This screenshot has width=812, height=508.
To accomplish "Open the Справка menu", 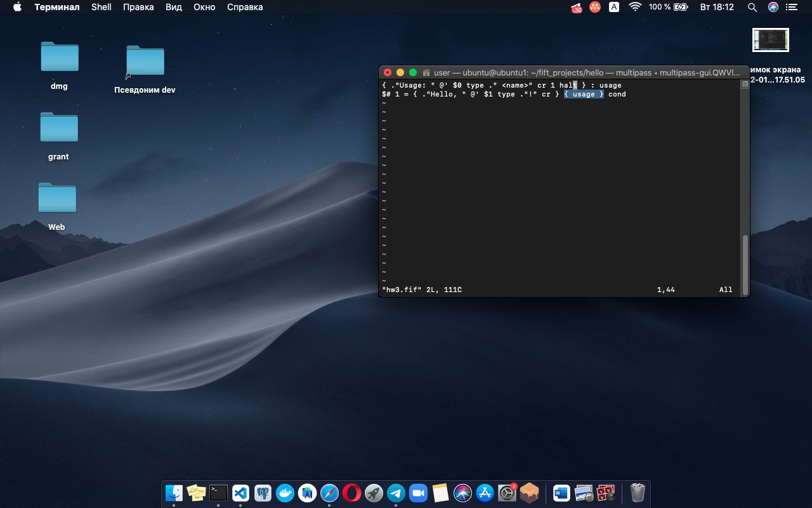I will click(245, 7).
